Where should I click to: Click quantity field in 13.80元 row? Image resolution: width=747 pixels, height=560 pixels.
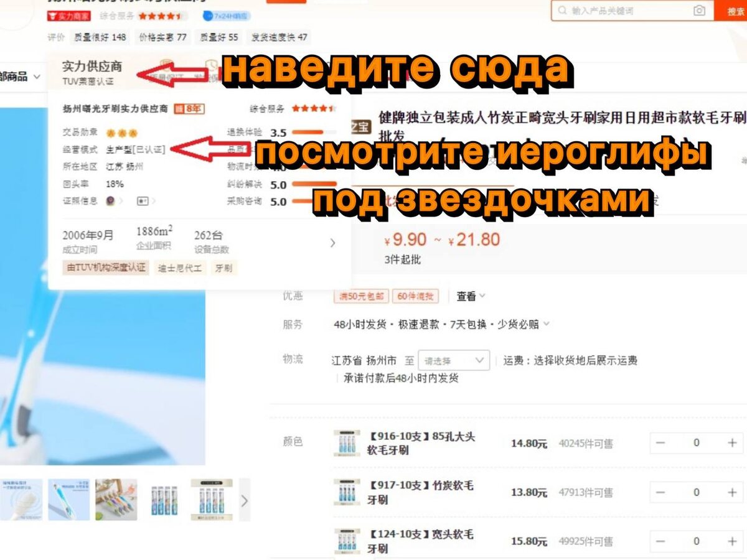point(697,492)
